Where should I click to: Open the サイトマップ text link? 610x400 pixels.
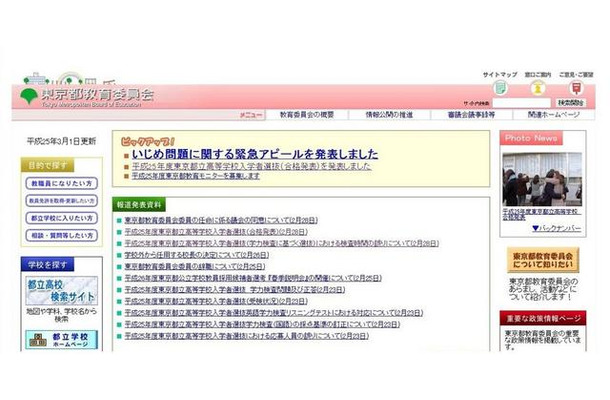click(x=500, y=74)
